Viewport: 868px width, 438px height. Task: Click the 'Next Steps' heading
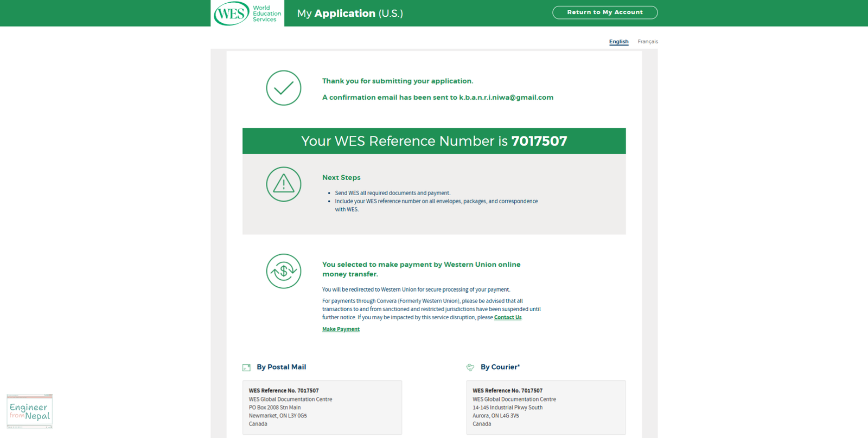click(341, 177)
